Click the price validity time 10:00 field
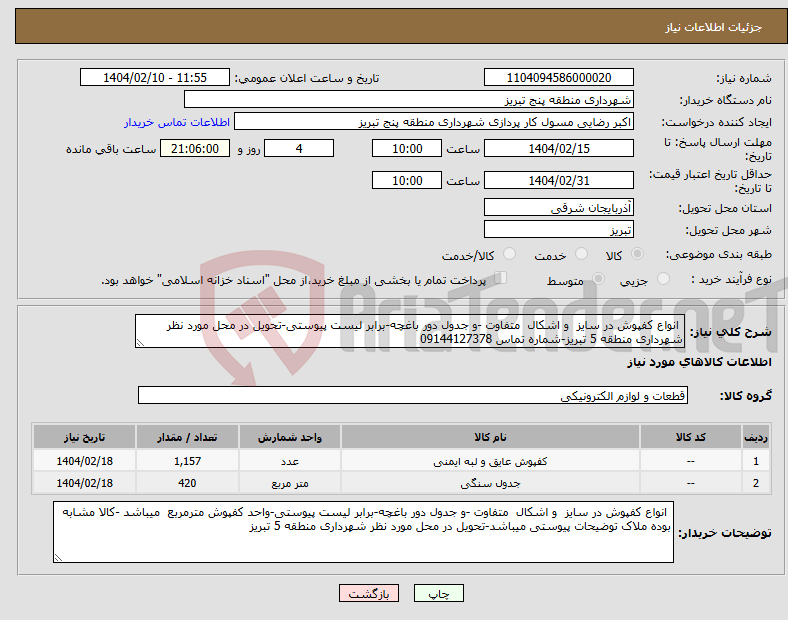This screenshot has height=620, width=788. point(407,180)
